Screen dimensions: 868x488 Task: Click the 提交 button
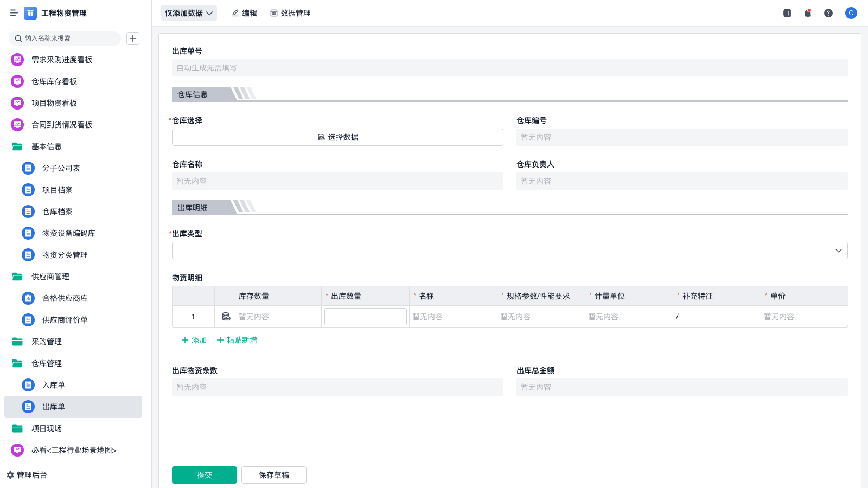click(x=205, y=475)
